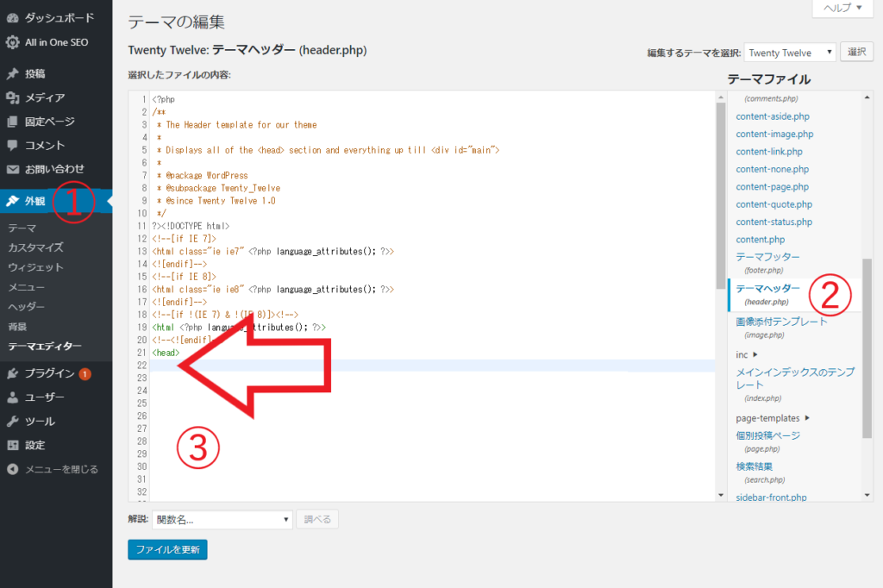Open the カスタマイズ submenu link
883x588 pixels.
(35, 247)
